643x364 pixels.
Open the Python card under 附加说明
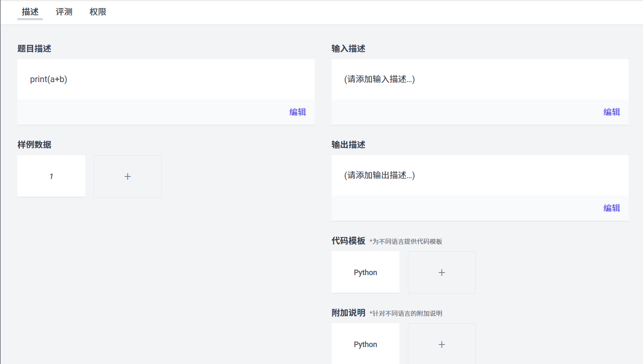click(x=365, y=345)
